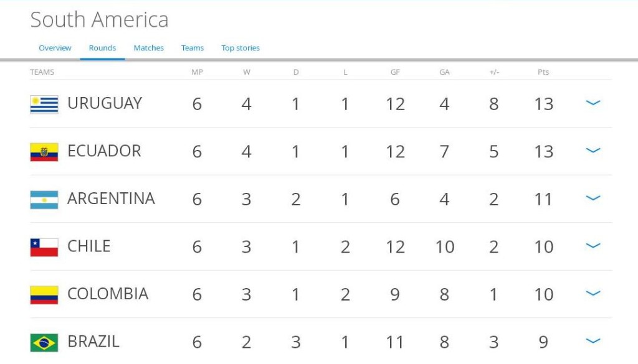This screenshot has width=638, height=364.
Task: Click the Pts column header
Action: click(x=543, y=72)
